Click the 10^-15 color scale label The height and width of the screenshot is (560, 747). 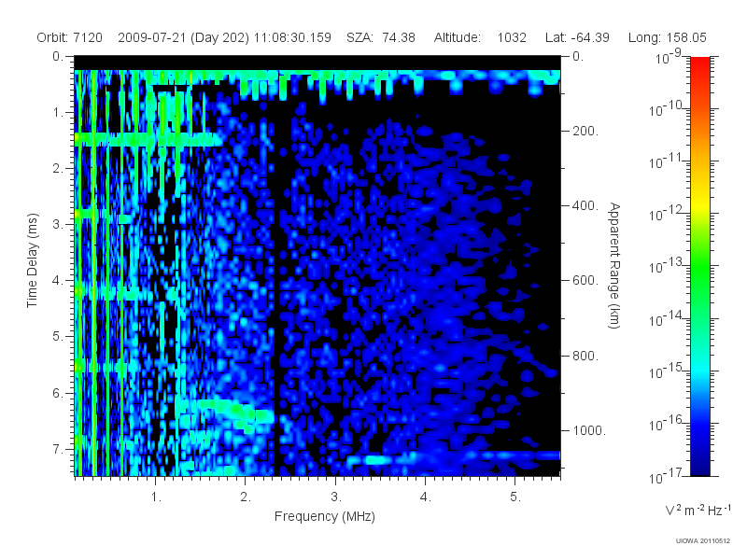[666, 371]
